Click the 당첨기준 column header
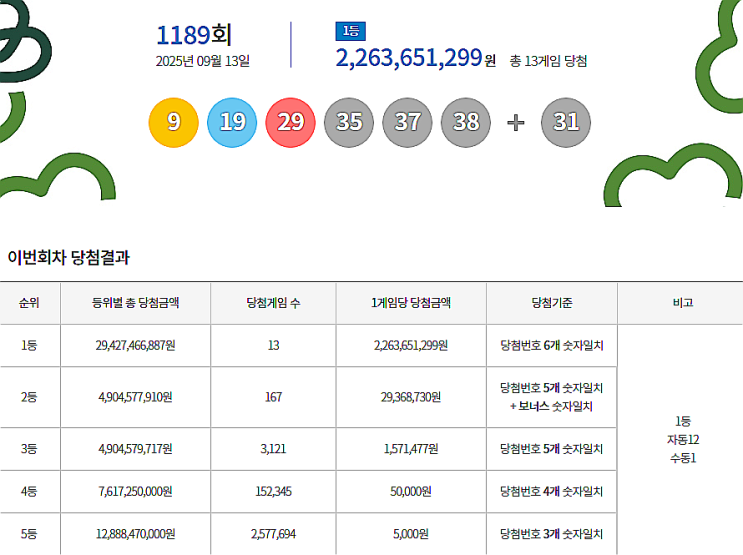 552,303
